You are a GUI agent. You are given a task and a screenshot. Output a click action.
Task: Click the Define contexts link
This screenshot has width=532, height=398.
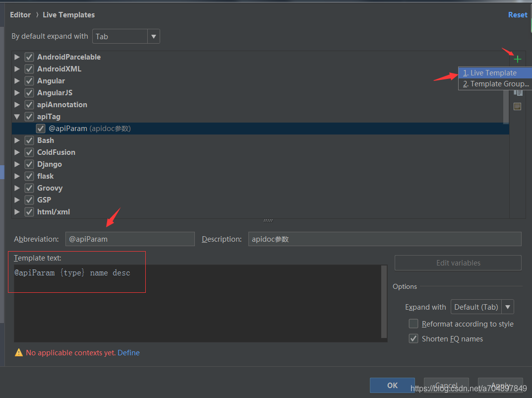128,352
